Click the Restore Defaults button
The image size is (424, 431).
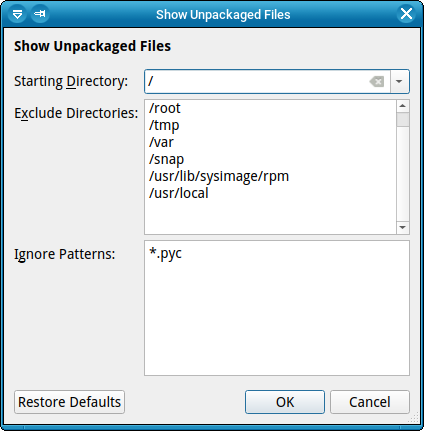[x=69, y=402]
